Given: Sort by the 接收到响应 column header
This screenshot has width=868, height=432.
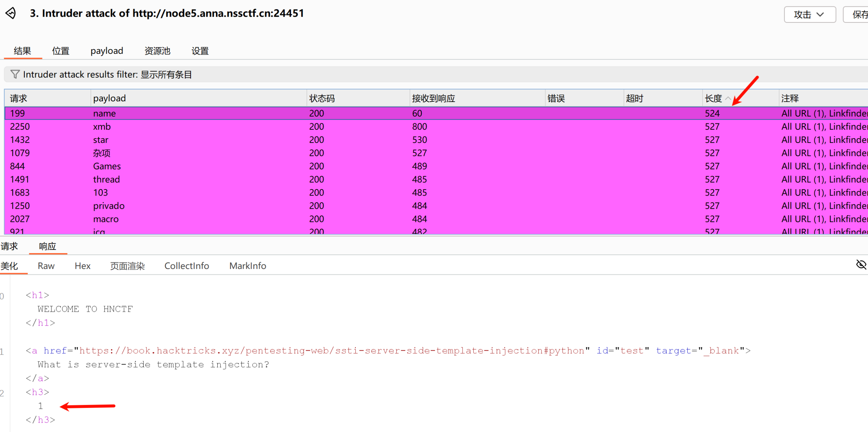Looking at the screenshot, I should pyautogui.click(x=433, y=98).
